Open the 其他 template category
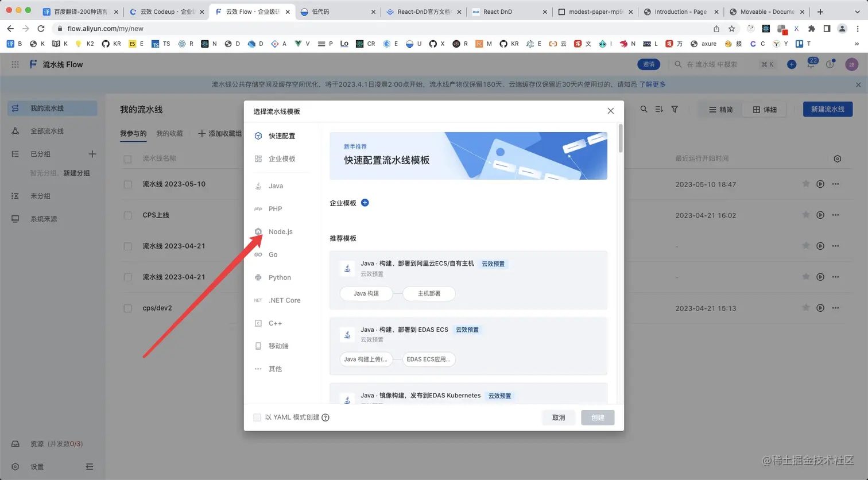The image size is (868, 480). (x=275, y=369)
